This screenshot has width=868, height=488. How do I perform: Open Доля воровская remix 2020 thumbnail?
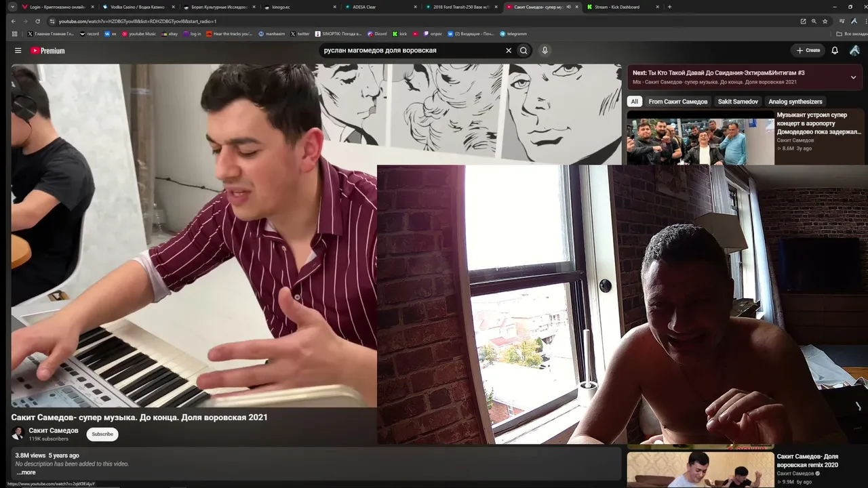point(701,470)
